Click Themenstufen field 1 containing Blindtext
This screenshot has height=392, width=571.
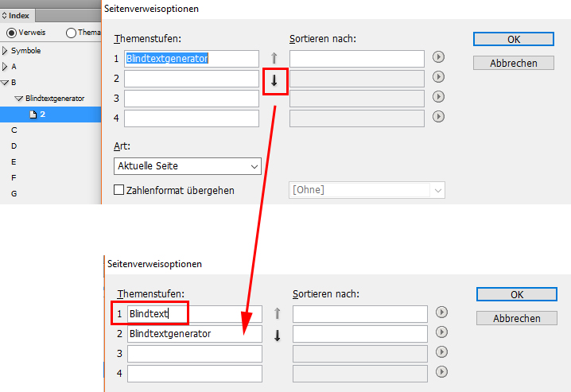click(195, 314)
